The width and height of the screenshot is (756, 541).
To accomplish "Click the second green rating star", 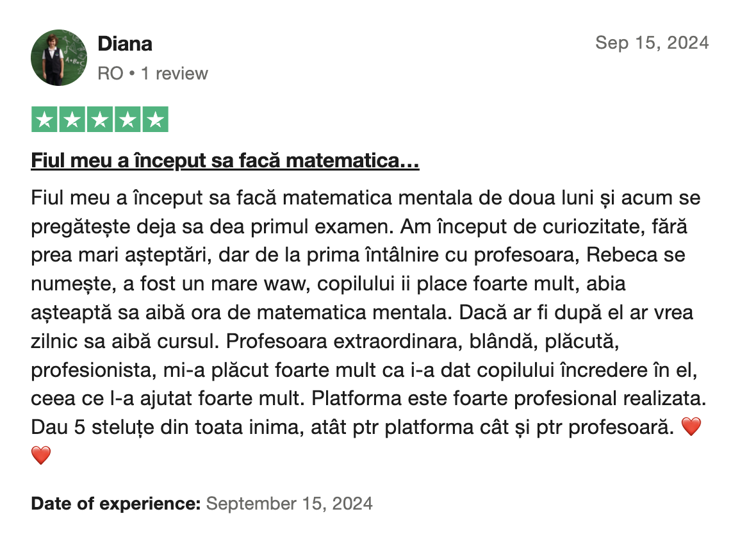I will tap(72, 119).
